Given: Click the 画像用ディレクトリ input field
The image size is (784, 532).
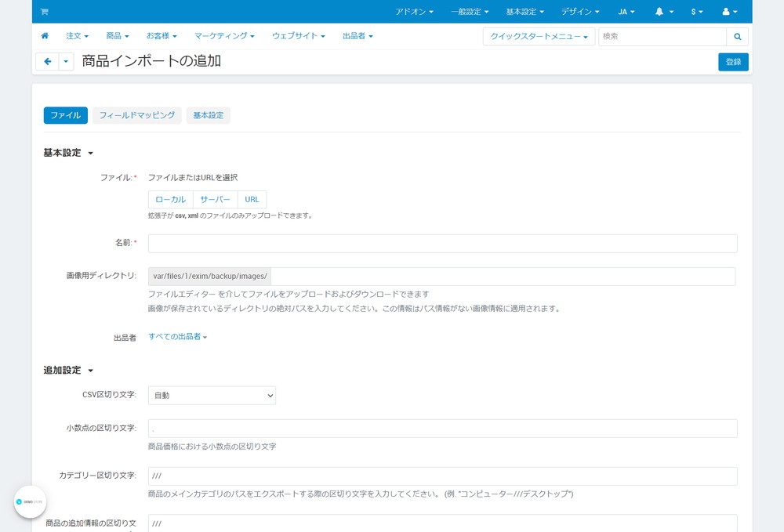Looking at the screenshot, I should 503,277.
